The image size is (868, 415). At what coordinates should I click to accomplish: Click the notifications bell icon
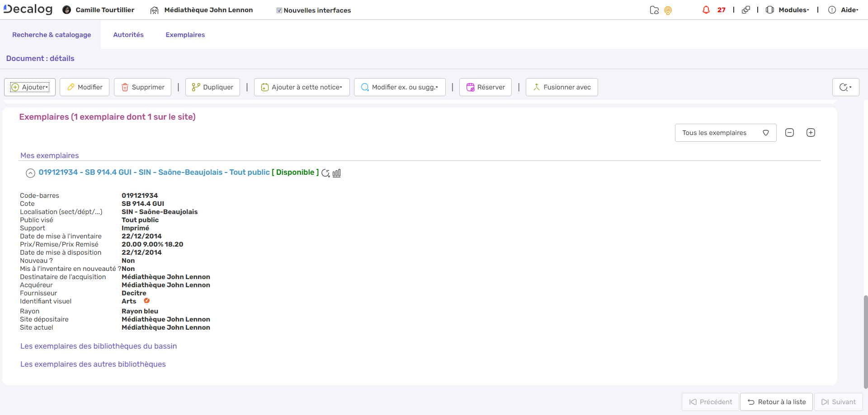(706, 10)
